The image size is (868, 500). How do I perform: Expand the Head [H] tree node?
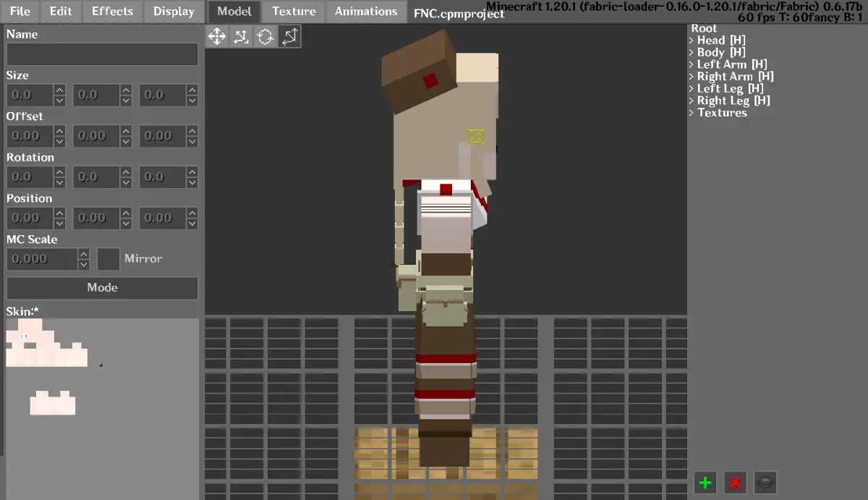(x=692, y=41)
